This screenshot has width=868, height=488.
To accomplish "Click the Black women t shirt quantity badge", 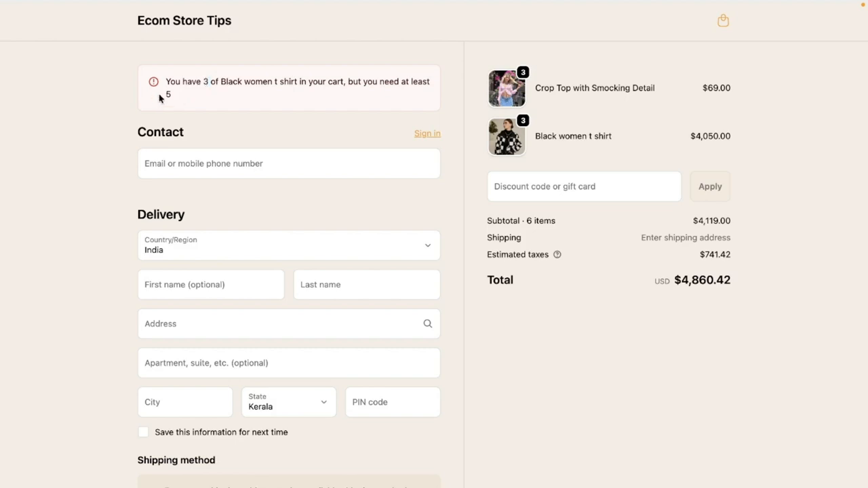I will pyautogui.click(x=523, y=121).
